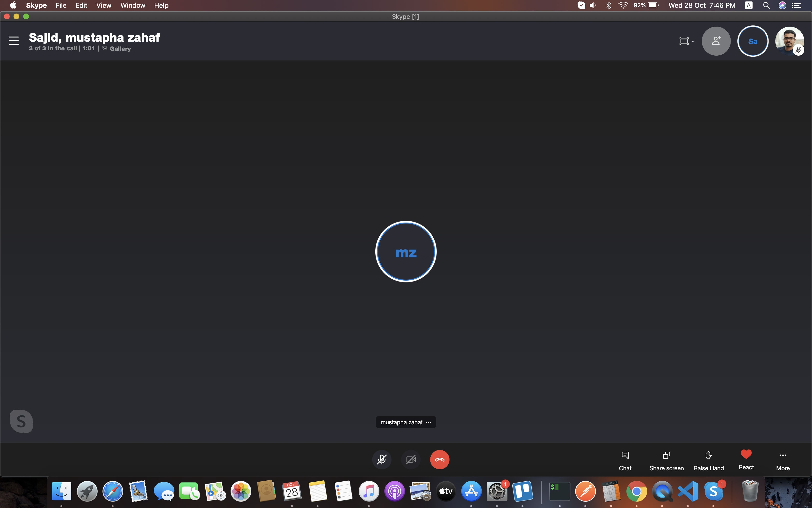Image resolution: width=812 pixels, height=508 pixels.
Task: Open the File menu
Action: [61, 5]
